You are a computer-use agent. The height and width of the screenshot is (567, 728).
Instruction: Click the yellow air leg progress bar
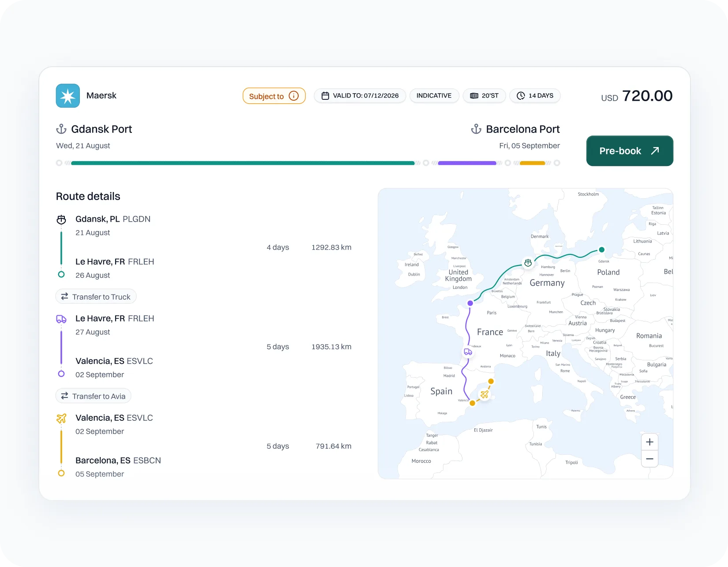[533, 163]
